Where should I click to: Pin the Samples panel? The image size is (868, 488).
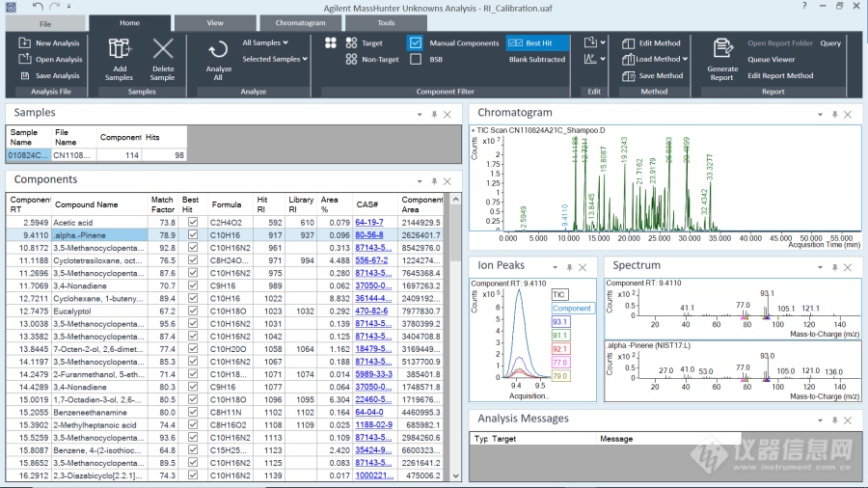434,115
